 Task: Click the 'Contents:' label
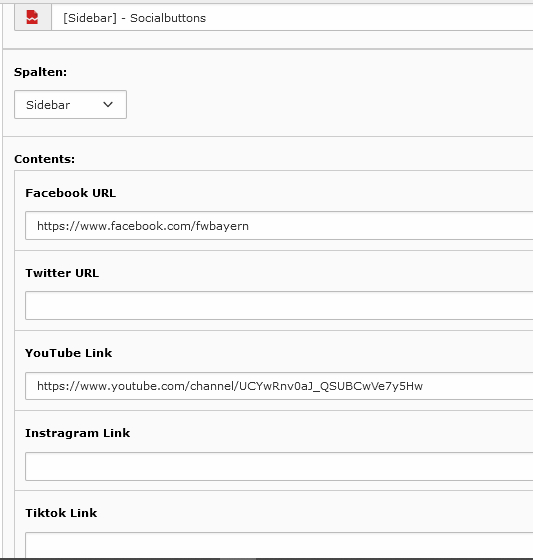(x=45, y=159)
